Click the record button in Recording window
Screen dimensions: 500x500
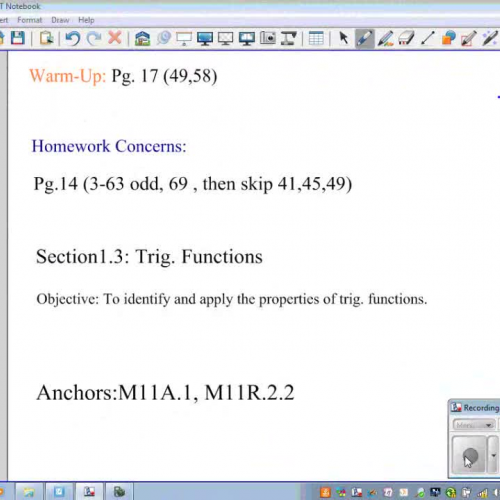469,455
